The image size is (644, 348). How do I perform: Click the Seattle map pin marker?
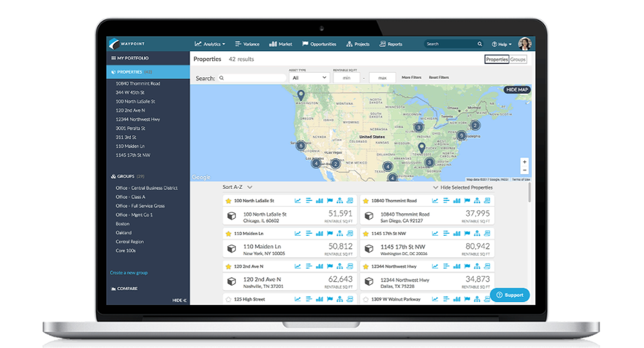point(301,95)
